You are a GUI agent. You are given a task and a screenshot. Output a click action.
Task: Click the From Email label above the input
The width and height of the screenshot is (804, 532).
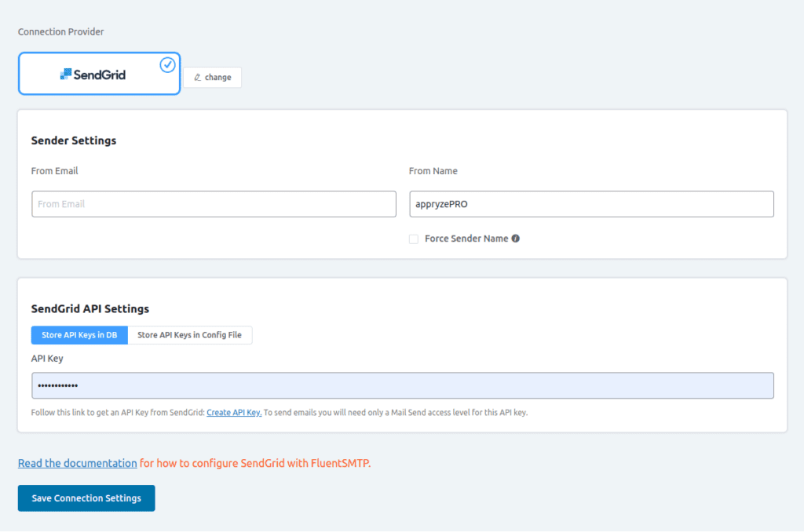point(54,171)
